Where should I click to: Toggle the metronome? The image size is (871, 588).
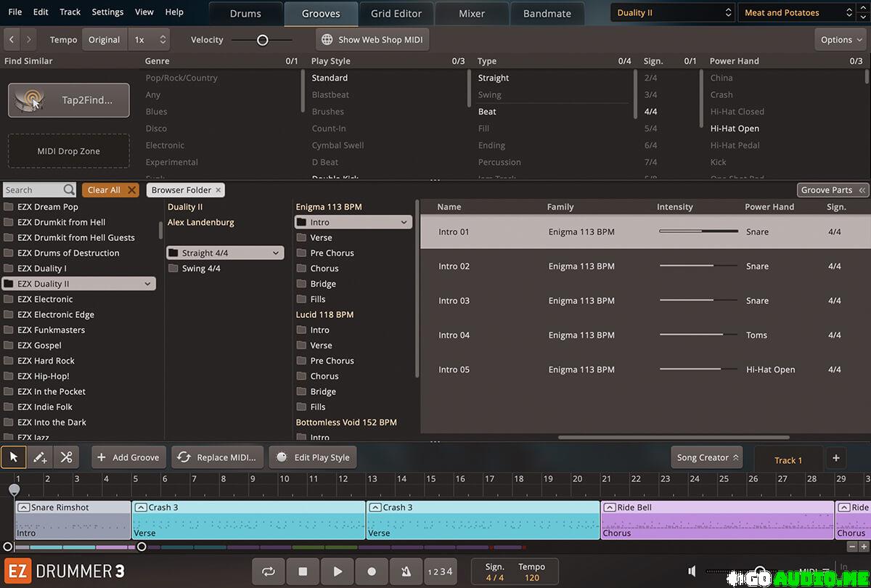click(x=406, y=571)
